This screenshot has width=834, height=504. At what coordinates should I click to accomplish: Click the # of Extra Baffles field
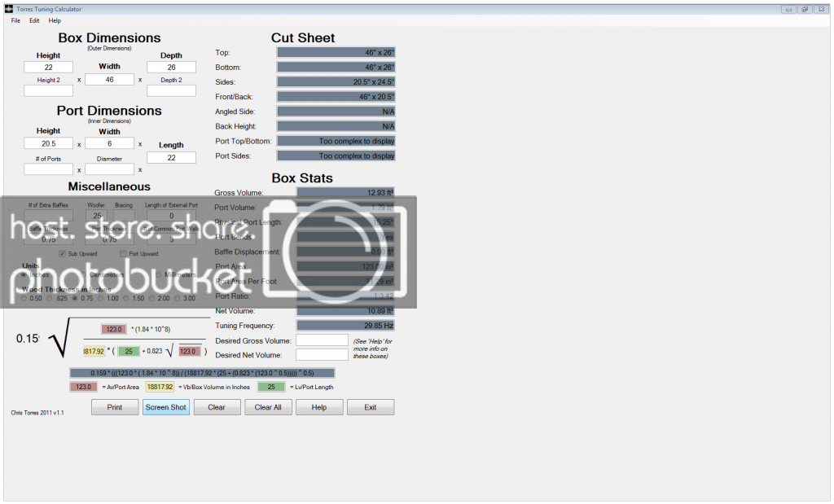coord(48,216)
